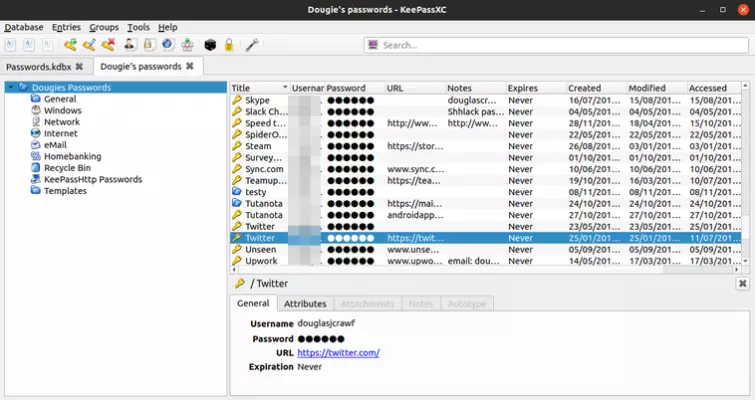Select the Survey... entry
755x400 pixels.
pyautogui.click(x=485, y=158)
